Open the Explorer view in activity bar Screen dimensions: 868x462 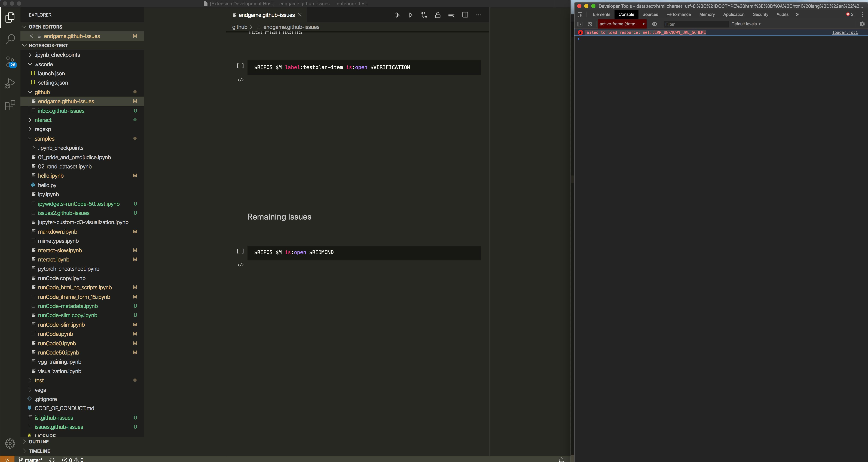[10, 17]
